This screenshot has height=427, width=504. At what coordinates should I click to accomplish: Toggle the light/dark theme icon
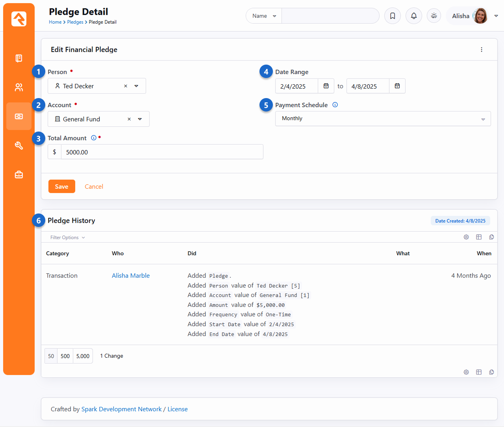pos(434,16)
